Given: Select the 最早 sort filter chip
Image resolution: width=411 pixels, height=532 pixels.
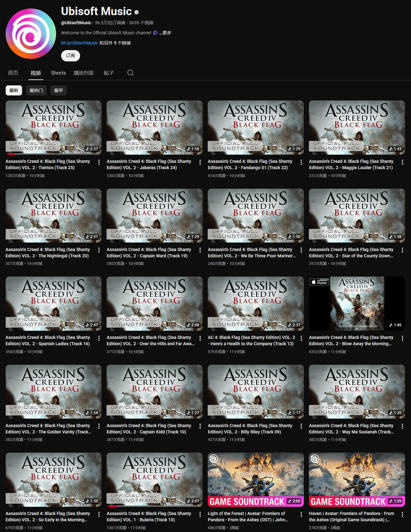Looking at the screenshot, I should (58, 90).
